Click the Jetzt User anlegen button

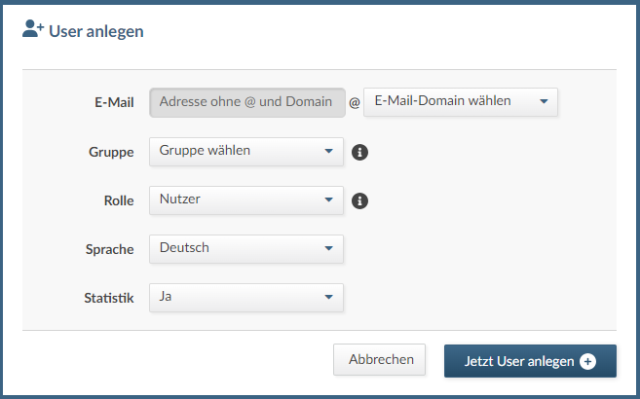(x=530, y=361)
